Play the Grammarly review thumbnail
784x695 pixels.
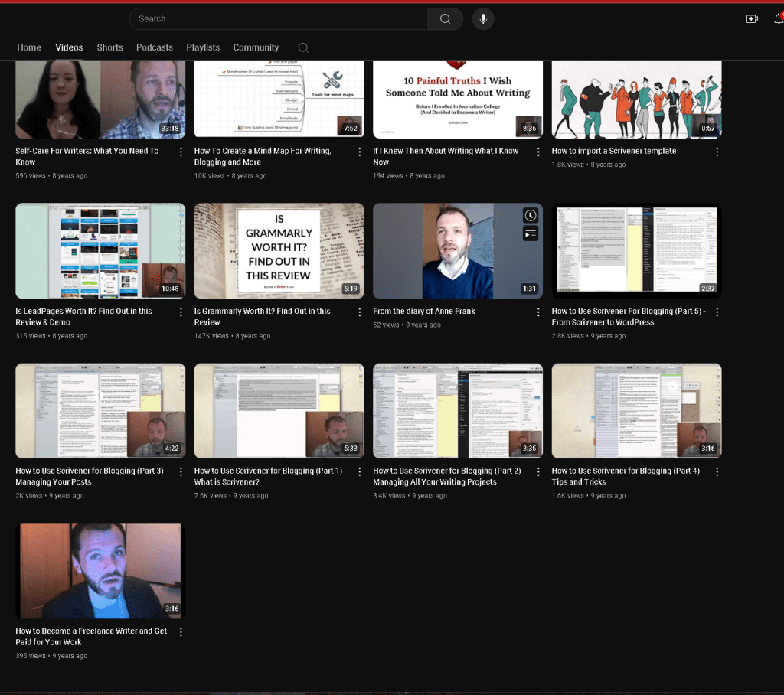click(x=279, y=251)
